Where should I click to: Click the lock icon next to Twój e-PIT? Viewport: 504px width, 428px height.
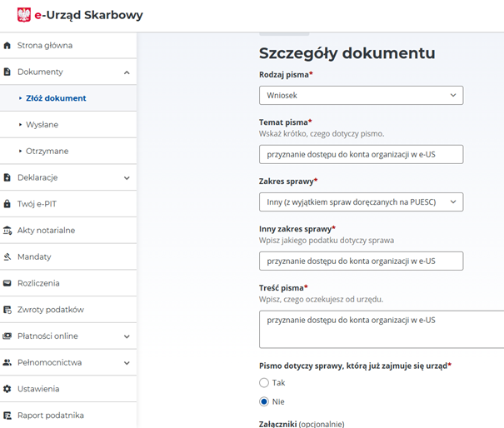[x=7, y=204]
